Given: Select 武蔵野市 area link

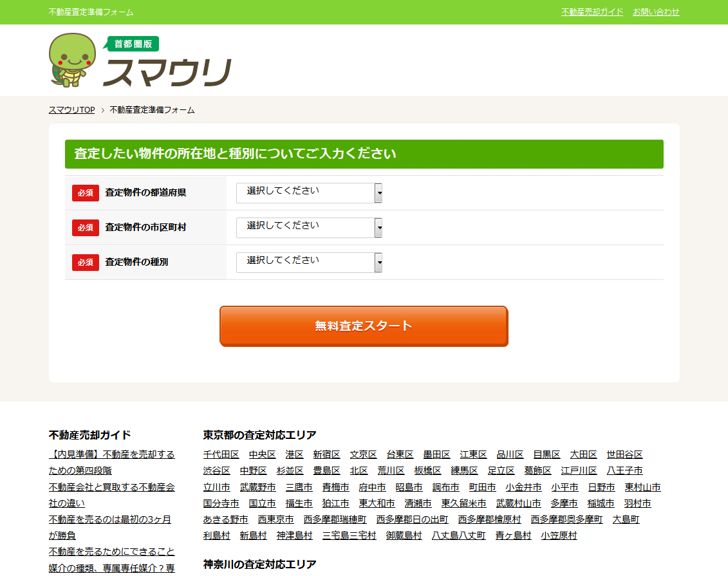Looking at the screenshot, I should click(x=257, y=487).
